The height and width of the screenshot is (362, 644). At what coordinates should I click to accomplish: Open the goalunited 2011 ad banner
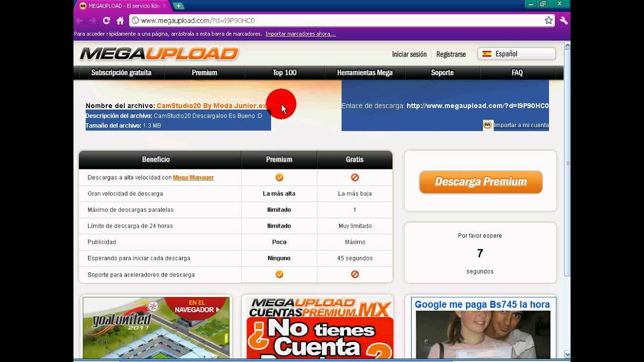click(x=156, y=327)
